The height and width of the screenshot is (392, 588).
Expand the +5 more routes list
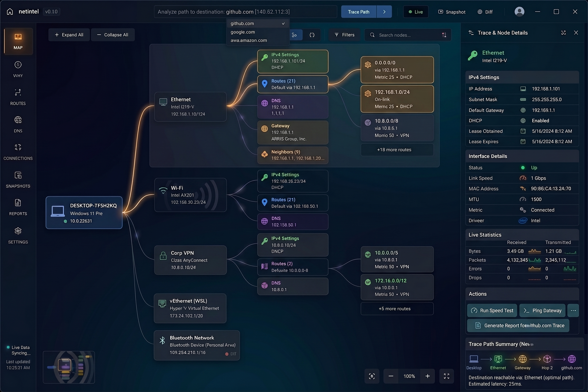[x=397, y=309]
